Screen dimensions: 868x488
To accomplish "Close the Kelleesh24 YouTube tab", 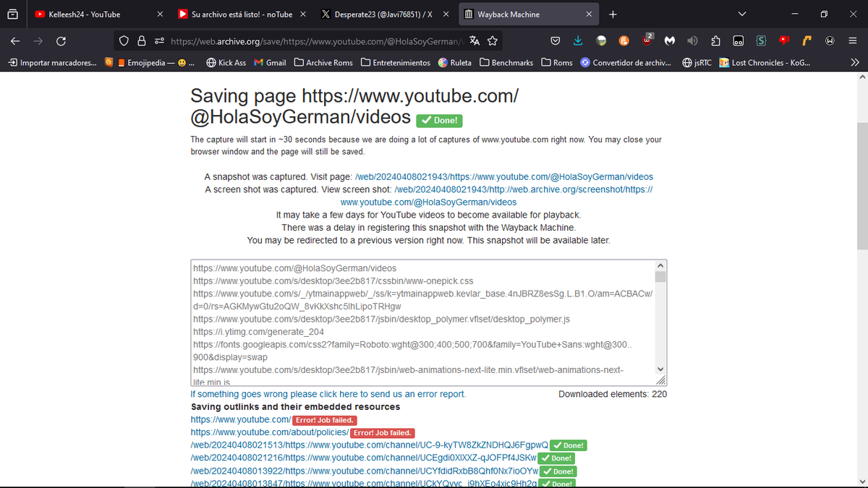I will (160, 14).
